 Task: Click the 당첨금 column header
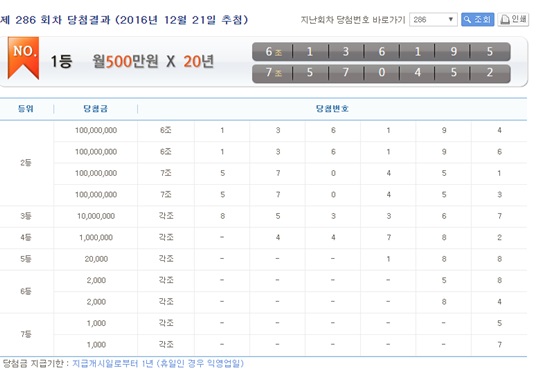[95, 109]
